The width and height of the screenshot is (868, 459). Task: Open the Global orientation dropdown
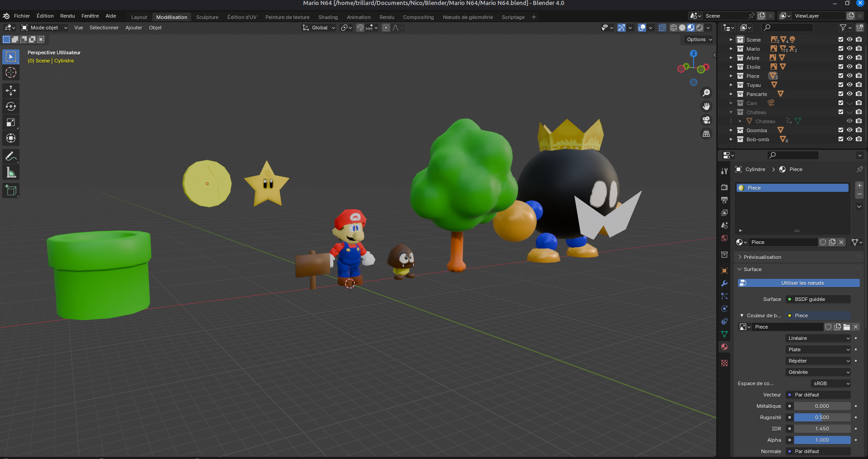click(x=319, y=28)
